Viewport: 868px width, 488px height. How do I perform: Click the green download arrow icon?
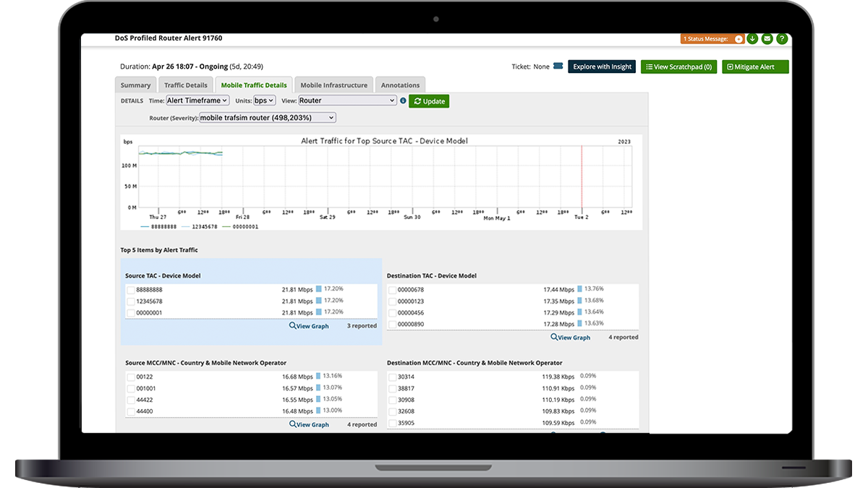coord(752,39)
